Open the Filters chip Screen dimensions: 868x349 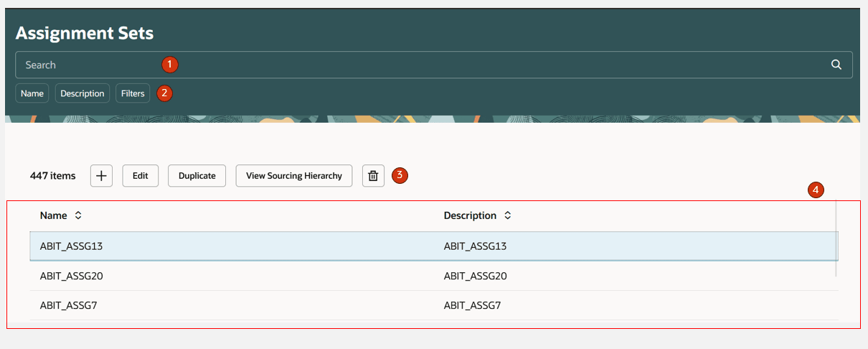(133, 93)
